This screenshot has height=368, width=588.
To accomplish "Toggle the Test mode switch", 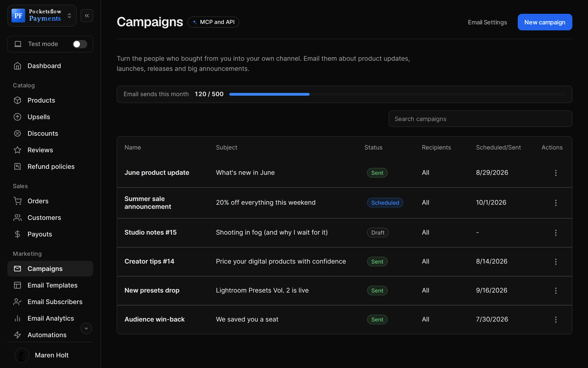I will point(80,44).
